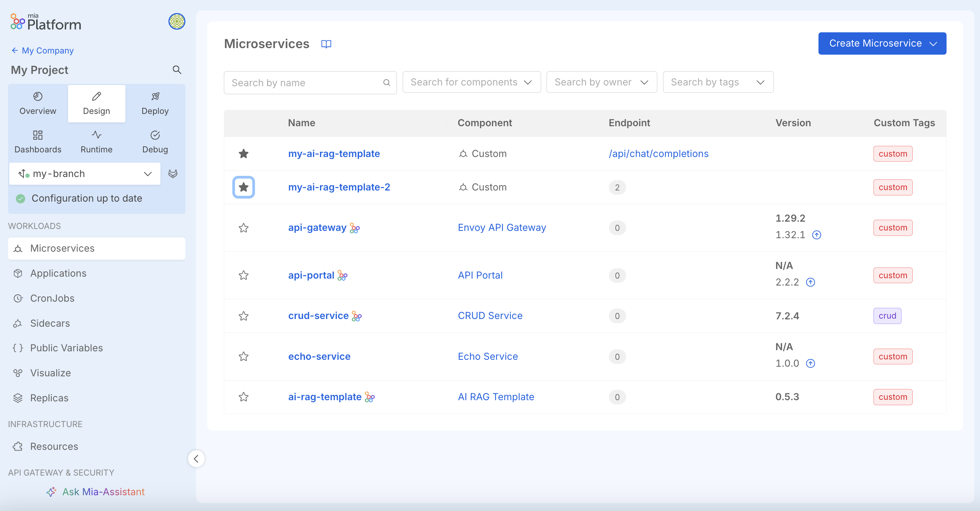This screenshot has width=980, height=511.
Task: Open the my-ai-rag-template microservice
Action: click(334, 154)
